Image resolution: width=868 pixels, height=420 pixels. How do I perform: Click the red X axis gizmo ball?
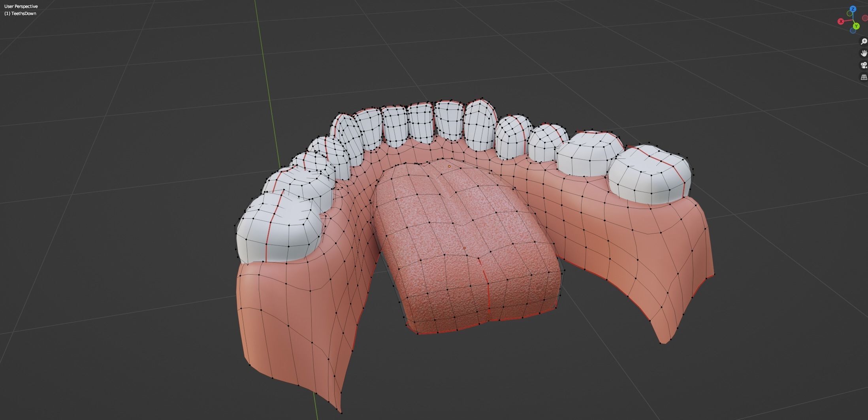click(841, 21)
